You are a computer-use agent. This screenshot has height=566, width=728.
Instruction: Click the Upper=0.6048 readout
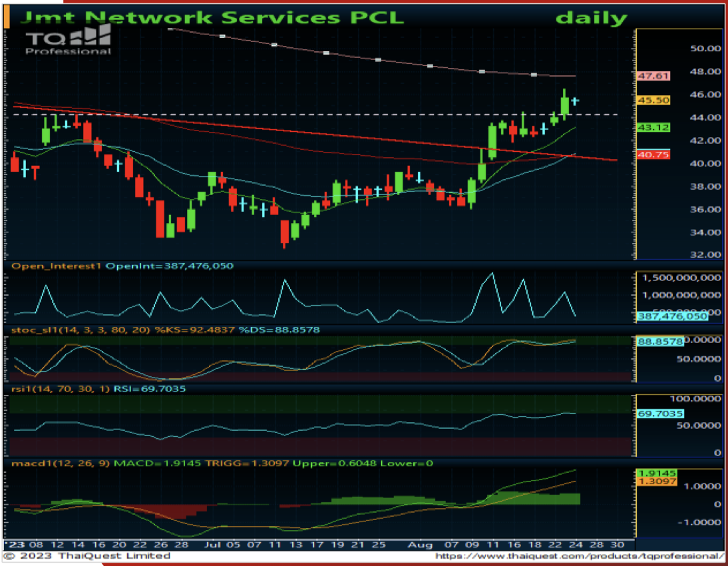pos(334,463)
